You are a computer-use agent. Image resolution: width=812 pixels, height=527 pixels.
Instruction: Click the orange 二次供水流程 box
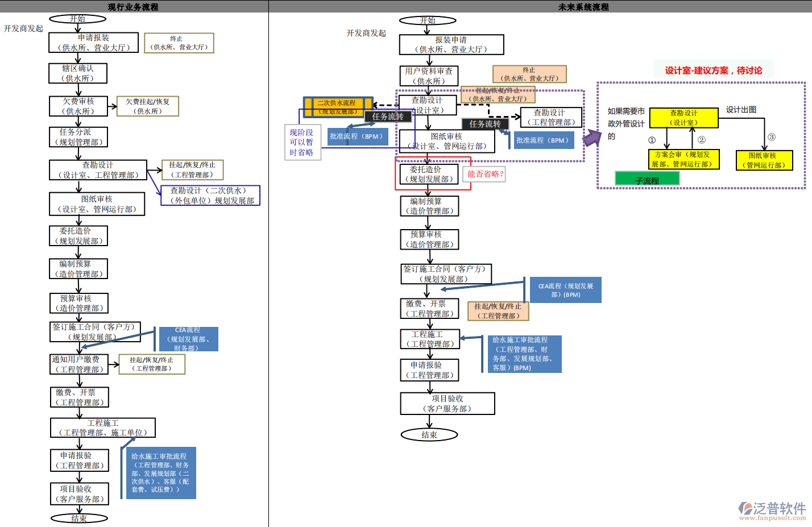click(337, 107)
